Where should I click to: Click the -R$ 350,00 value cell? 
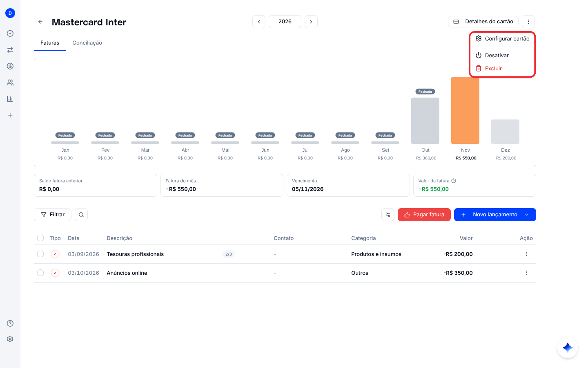coord(458,273)
